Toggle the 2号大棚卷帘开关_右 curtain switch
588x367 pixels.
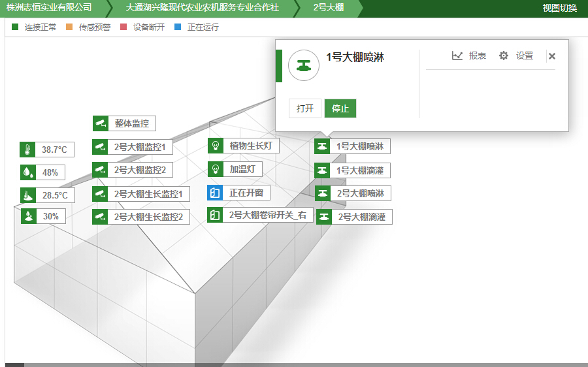pyautogui.click(x=215, y=215)
